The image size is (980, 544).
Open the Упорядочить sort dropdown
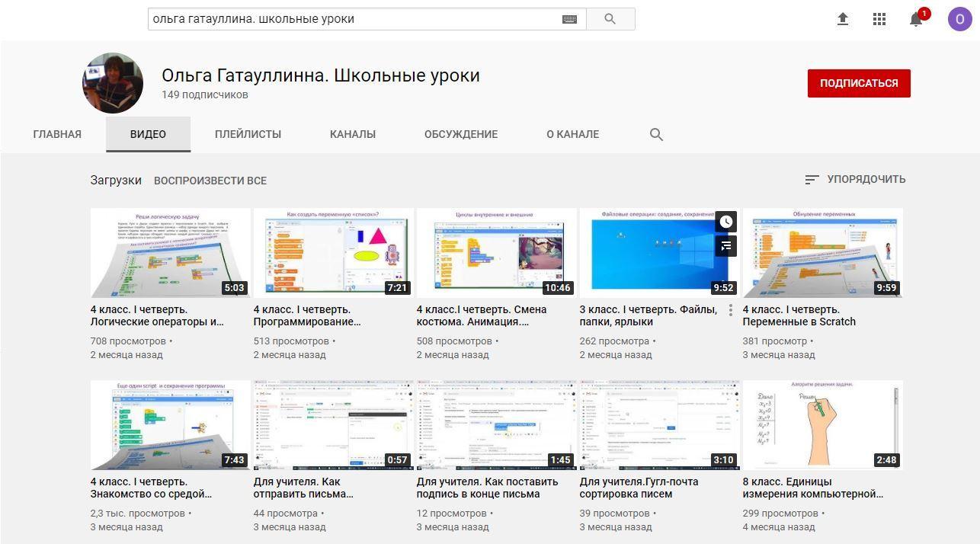tap(855, 179)
